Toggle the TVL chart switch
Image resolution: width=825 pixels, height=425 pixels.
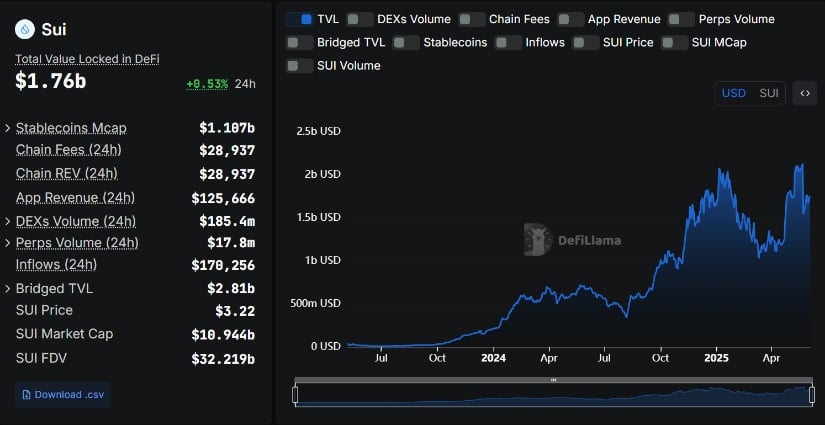(299, 19)
